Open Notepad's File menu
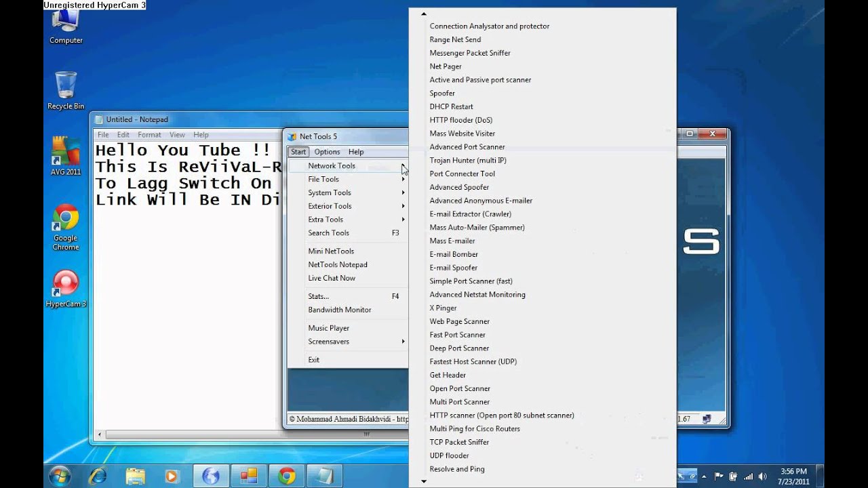 point(103,135)
